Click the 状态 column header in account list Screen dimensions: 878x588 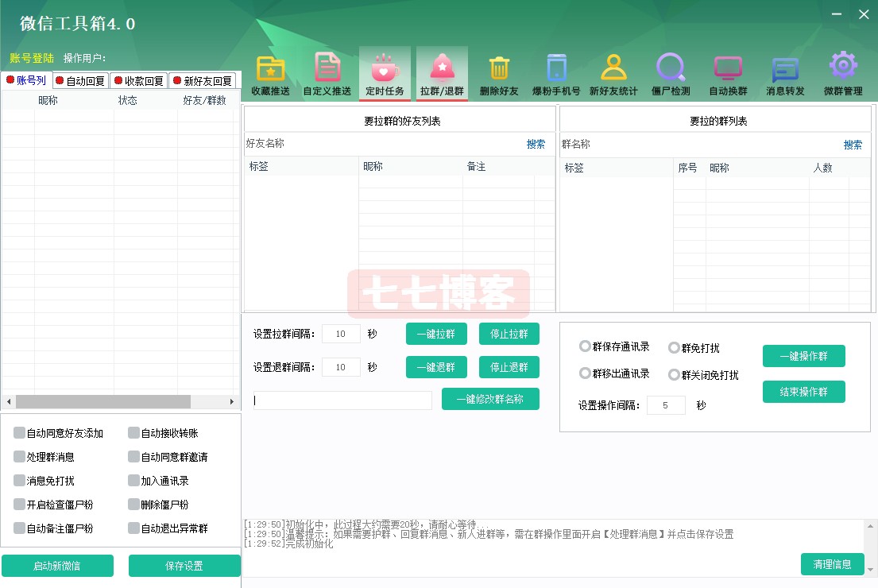[127, 100]
